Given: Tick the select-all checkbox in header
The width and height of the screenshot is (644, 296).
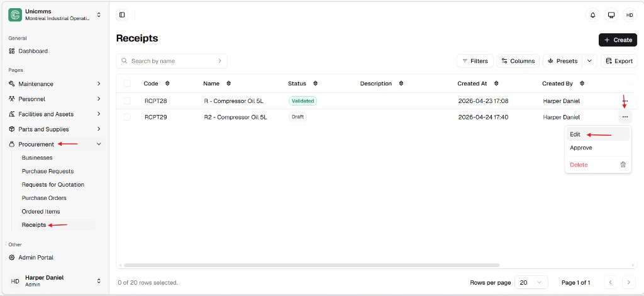Looking at the screenshot, I should 127,84.
